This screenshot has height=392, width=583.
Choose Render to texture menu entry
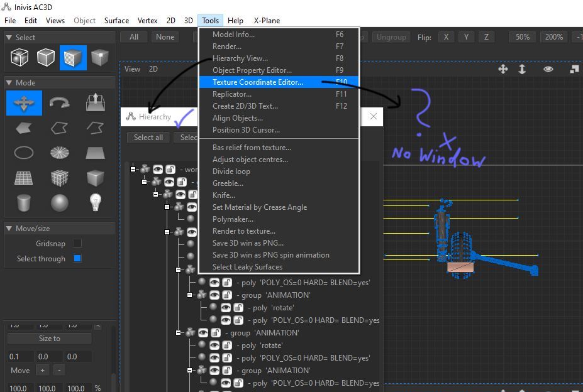click(x=279, y=231)
